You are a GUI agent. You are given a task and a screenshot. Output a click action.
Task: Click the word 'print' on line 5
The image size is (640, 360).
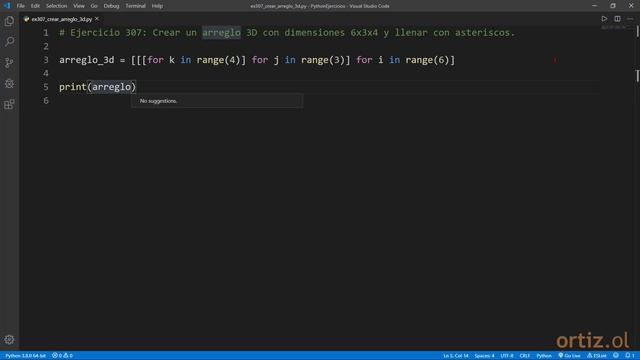point(73,87)
